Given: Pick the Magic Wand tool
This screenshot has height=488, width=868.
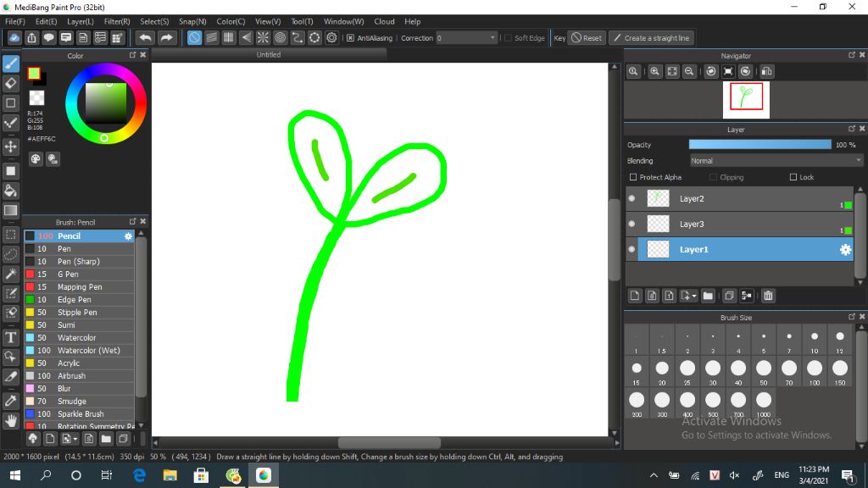Looking at the screenshot, I should click(x=10, y=274).
